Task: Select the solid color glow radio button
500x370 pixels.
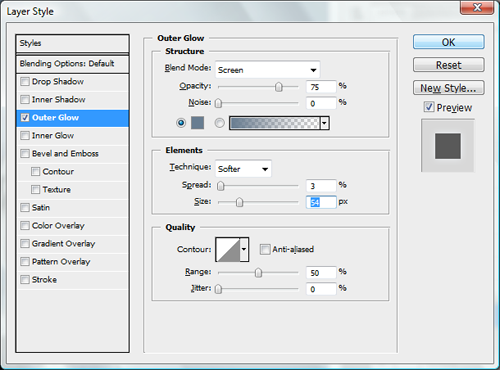Action: [181, 123]
